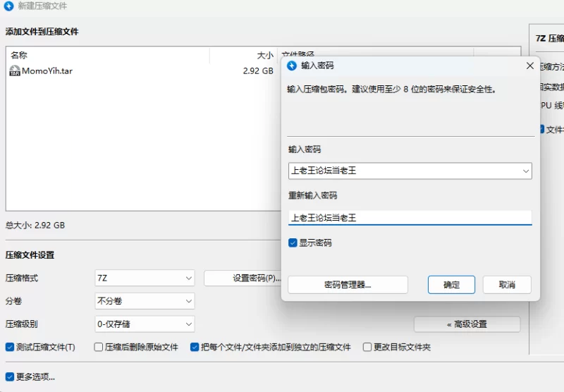Close the 输入密码 dialog
564x392 pixels.
tap(530, 66)
